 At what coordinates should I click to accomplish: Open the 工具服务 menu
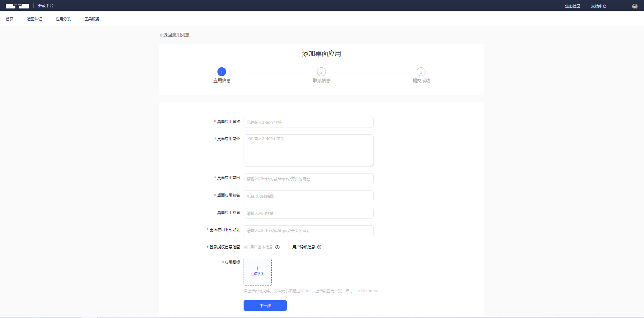[x=92, y=19]
